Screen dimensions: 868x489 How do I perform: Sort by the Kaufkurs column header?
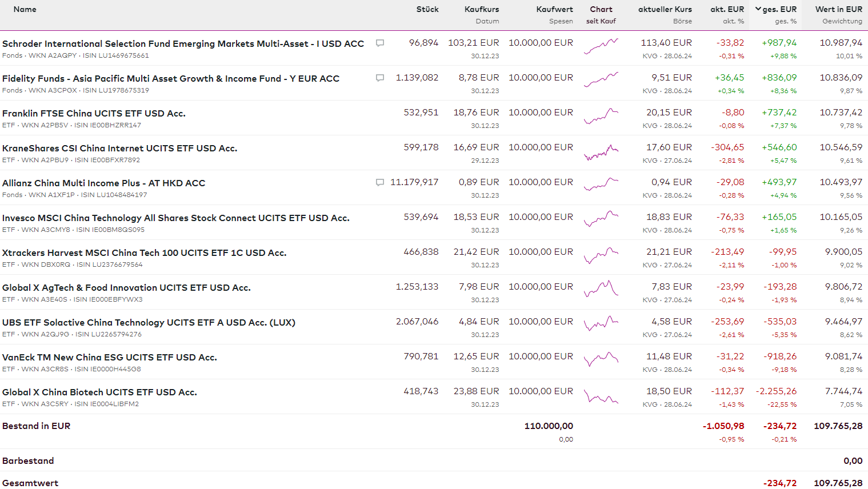[x=482, y=9]
